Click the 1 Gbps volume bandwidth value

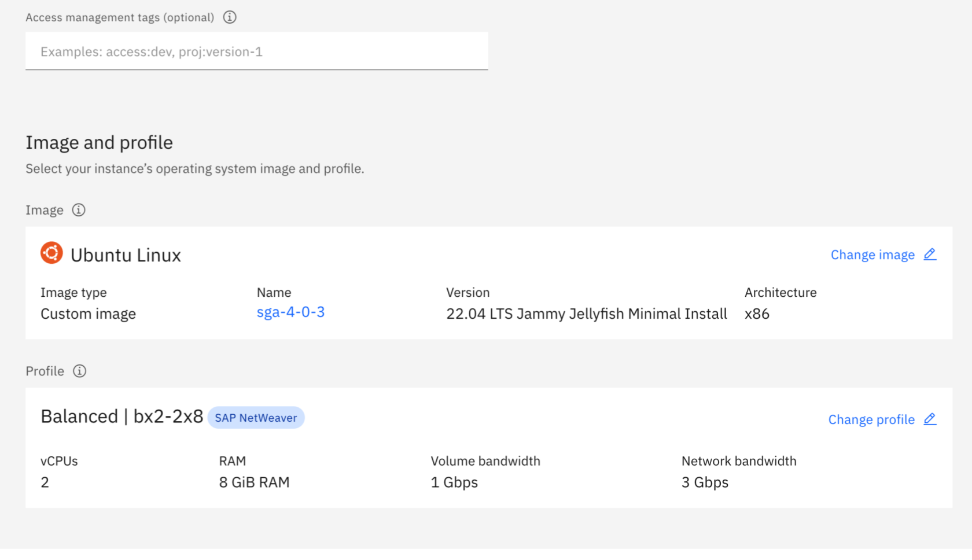pos(454,482)
